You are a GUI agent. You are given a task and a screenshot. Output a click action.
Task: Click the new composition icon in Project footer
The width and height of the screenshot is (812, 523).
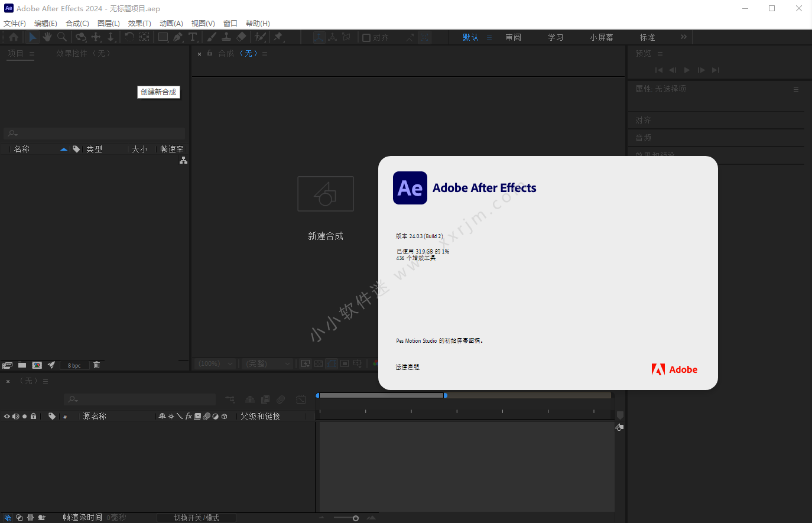pyautogui.click(x=37, y=365)
